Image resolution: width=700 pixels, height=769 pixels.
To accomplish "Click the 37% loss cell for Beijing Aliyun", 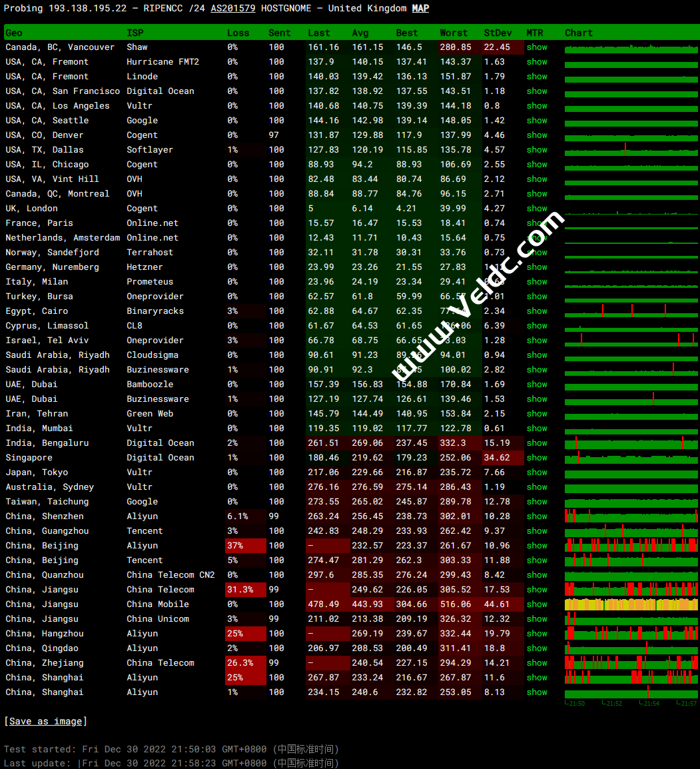I will (x=246, y=546).
